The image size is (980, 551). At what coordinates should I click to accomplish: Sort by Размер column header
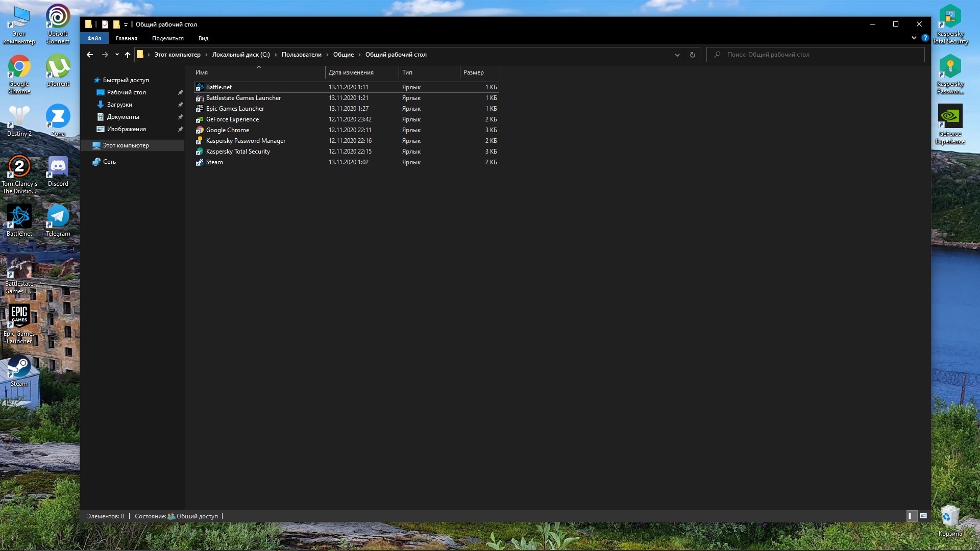[x=480, y=72]
